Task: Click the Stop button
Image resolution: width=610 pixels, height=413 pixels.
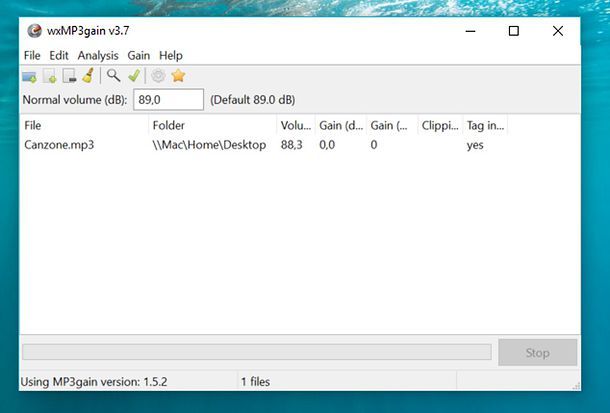Action: coord(538,352)
